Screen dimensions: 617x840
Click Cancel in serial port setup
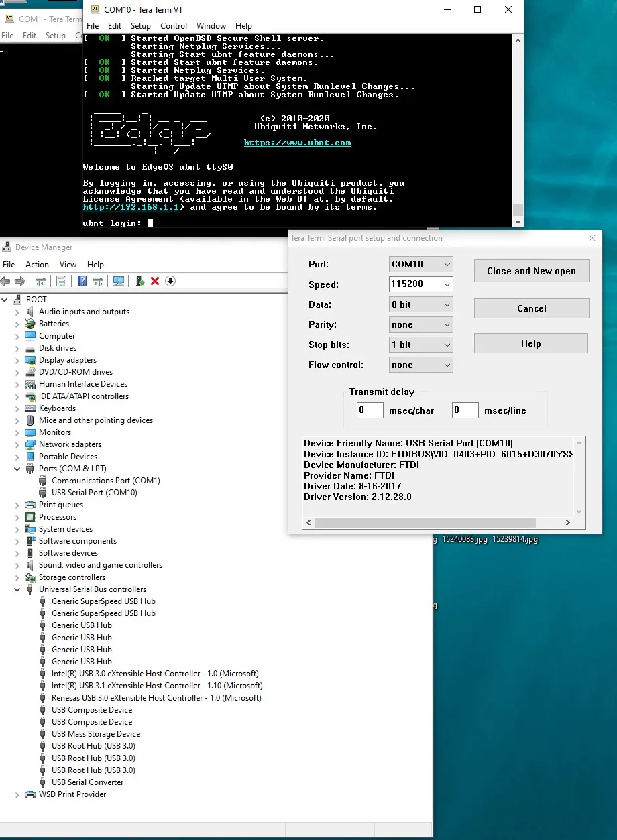pos(531,308)
